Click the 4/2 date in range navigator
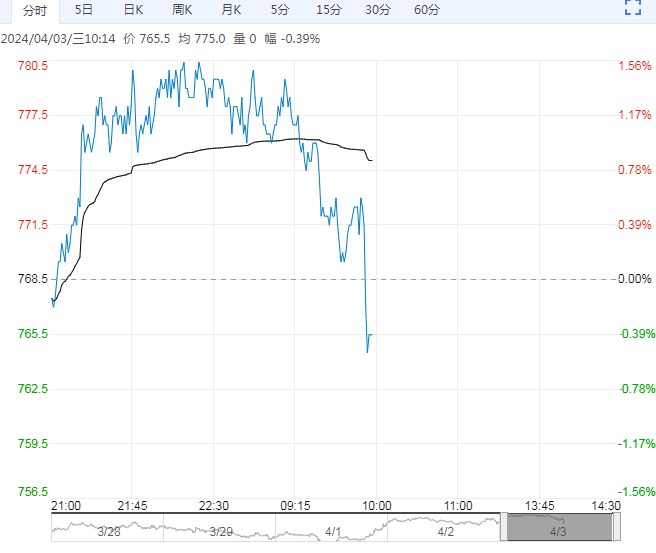The image size is (656, 553). pos(446,532)
